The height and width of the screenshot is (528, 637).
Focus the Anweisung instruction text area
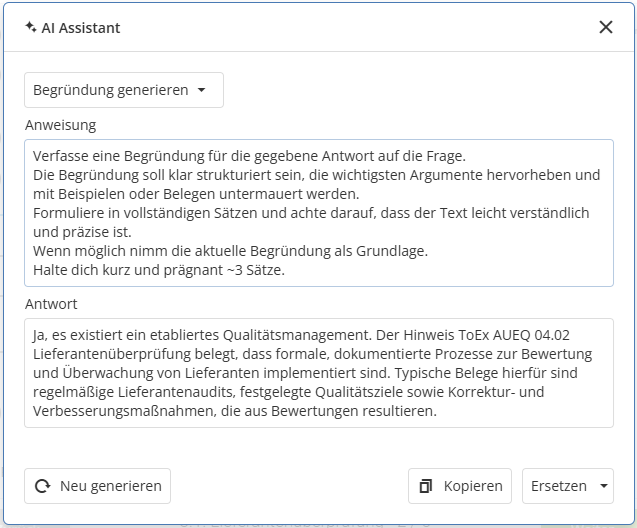click(318, 212)
